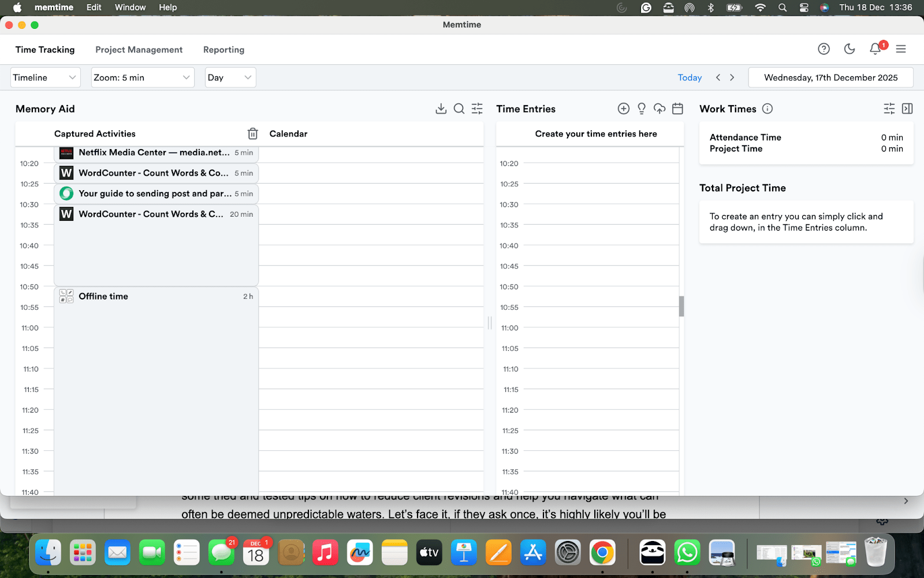Open the Help menu in the menu bar

[x=167, y=8]
